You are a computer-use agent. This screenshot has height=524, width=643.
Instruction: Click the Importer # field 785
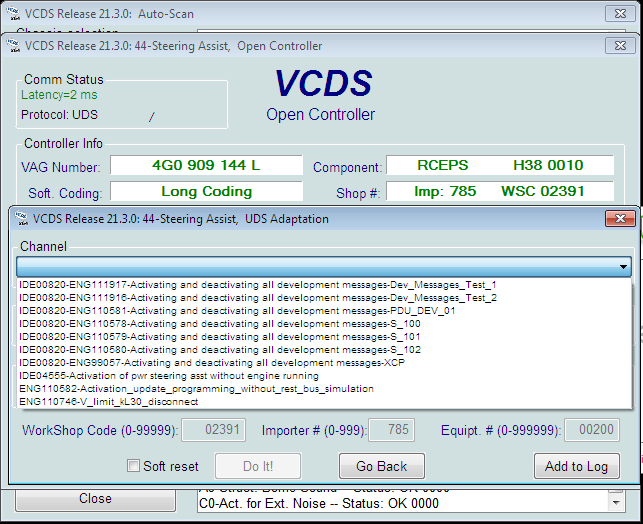pos(392,430)
